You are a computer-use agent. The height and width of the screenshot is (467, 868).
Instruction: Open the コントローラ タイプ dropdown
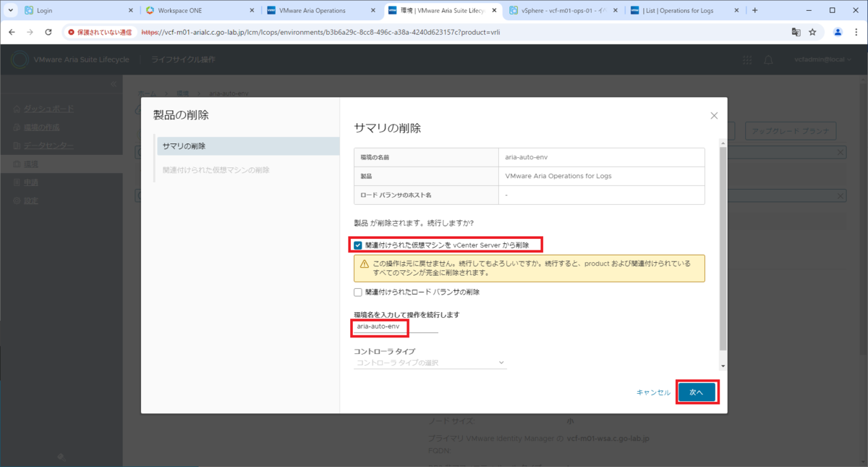(430, 362)
